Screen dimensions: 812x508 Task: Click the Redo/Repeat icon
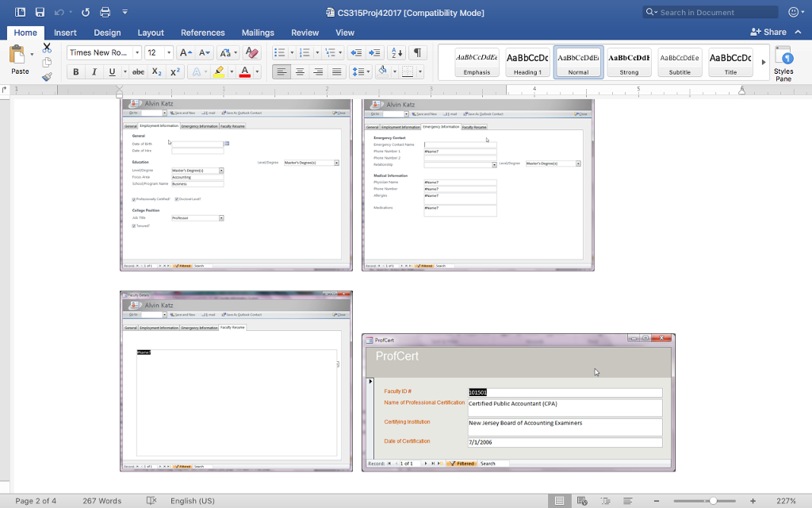click(x=86, y=12)
